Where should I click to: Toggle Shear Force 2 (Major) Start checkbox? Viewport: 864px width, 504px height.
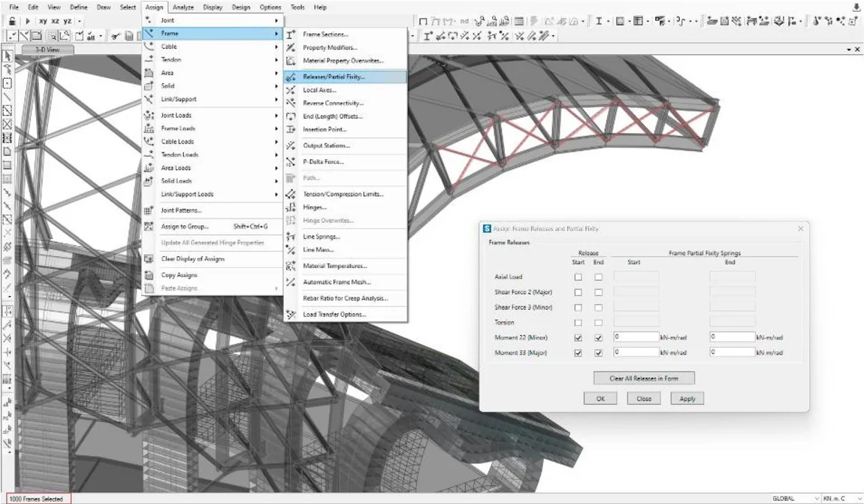coord(578,292)
